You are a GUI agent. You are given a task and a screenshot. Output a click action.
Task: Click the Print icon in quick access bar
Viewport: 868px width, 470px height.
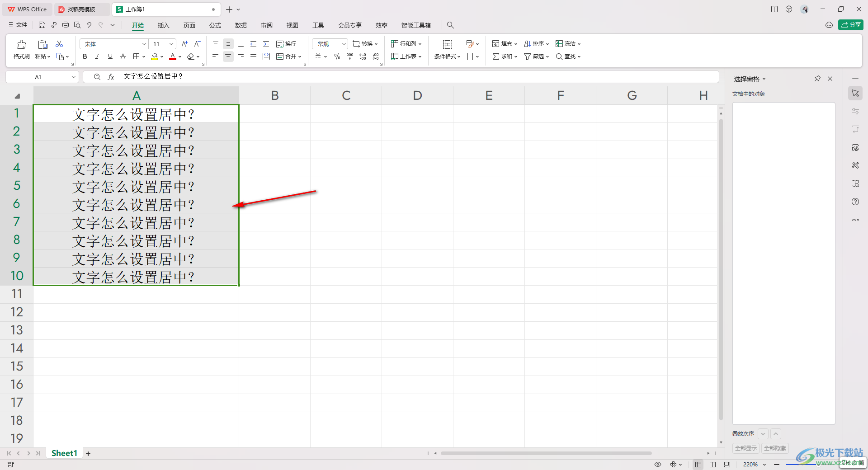pos(66,25)
